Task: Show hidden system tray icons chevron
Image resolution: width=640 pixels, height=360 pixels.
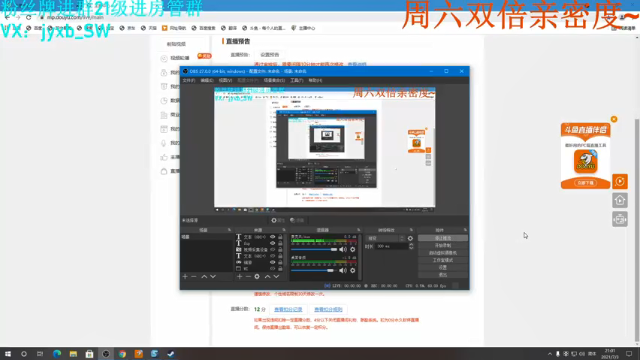Action: (x=550, y=354)
